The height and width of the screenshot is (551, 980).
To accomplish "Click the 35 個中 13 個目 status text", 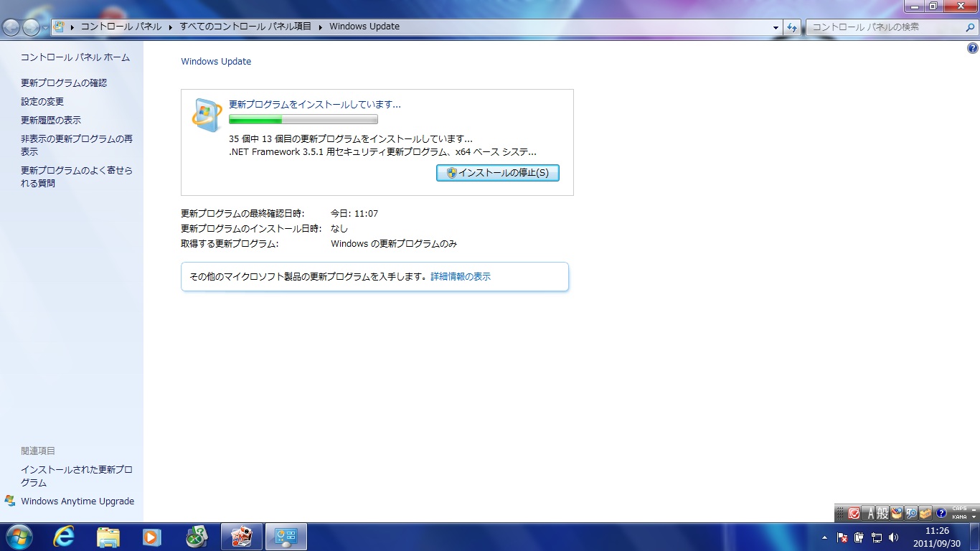I will pos(350,139).
